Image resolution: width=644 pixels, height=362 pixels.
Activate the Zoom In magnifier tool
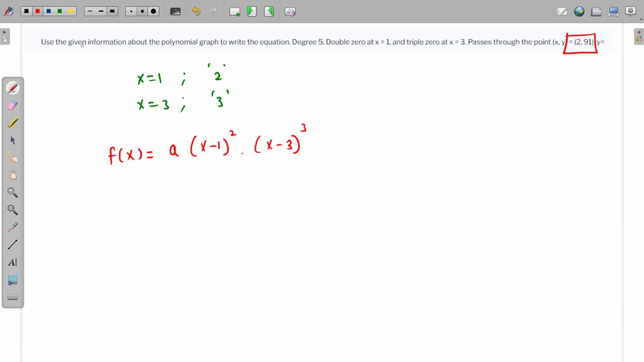pos(13,192)
